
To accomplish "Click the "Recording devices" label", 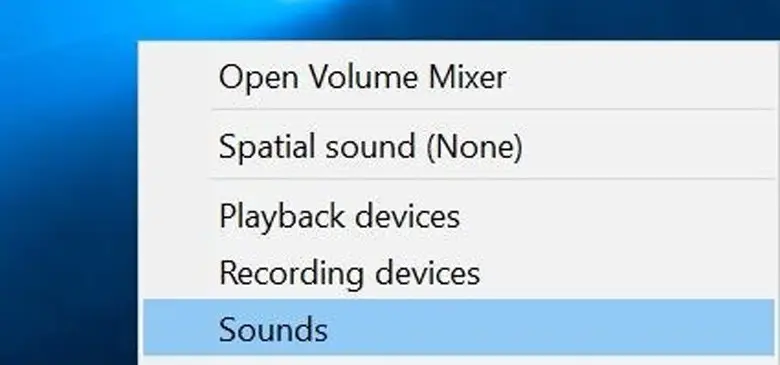I will 349,274.
